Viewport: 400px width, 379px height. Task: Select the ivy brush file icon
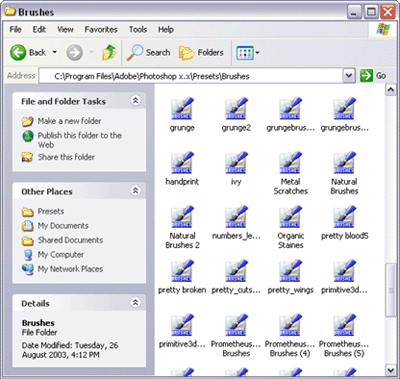click(x=236, y=162)
